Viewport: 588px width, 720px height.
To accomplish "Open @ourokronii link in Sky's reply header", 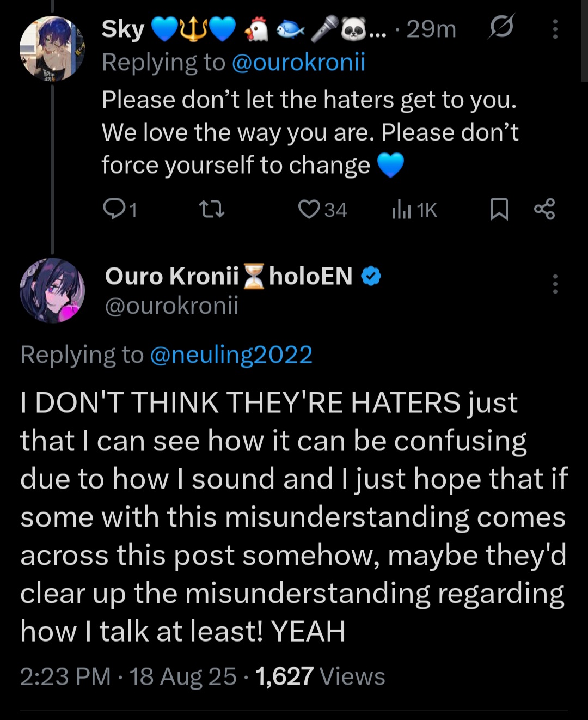I will [x=298, y=62].
